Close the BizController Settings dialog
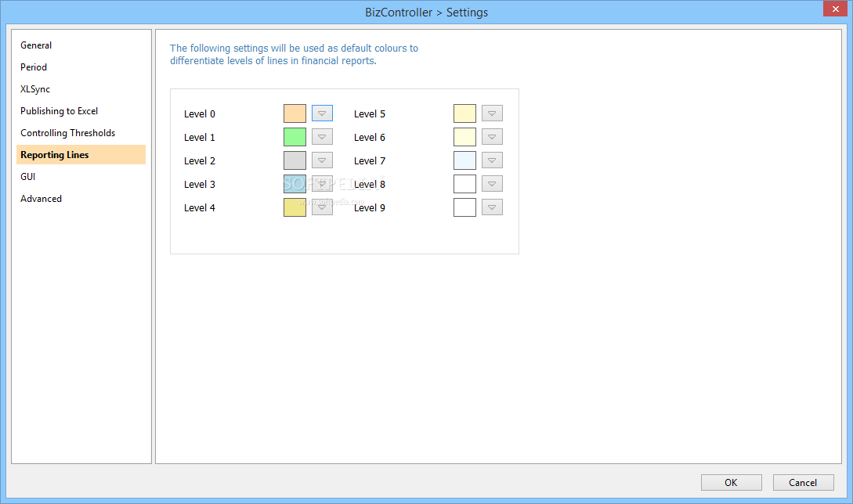Image resolution: width=853 pixels, height=504 pixels. tap(835, 9)
